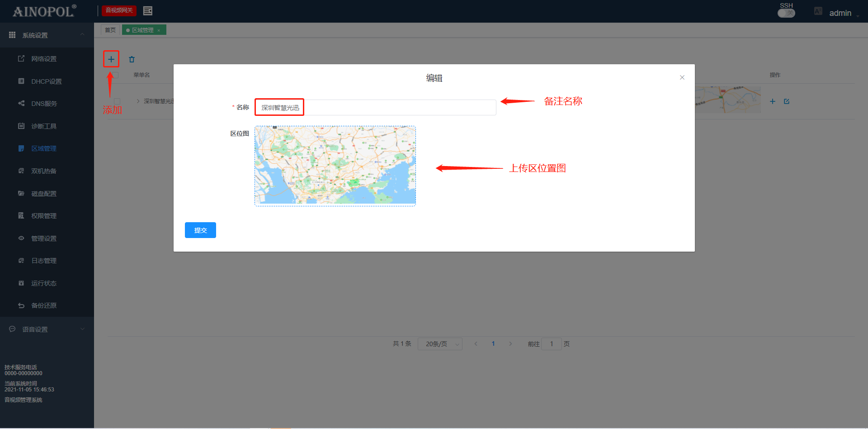Screen dimensions: 868x429
Task: Check the select-all checkbox in table header
Action: [x=116, y=75]
